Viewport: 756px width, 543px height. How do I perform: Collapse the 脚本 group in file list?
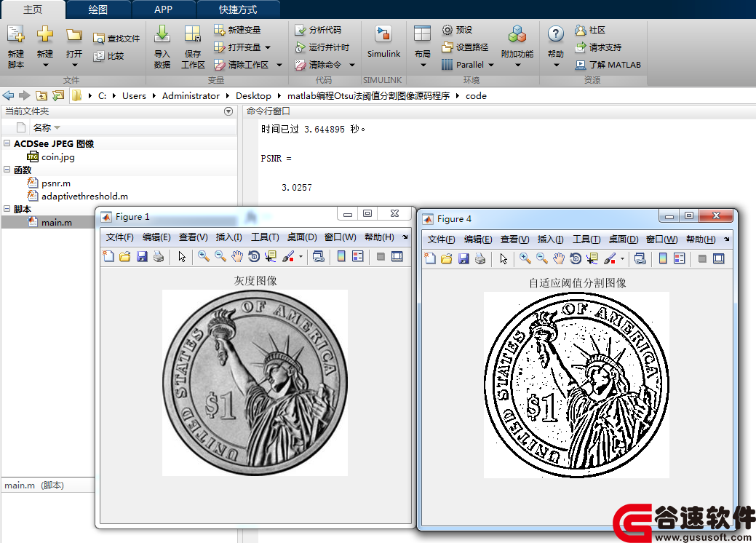pos(7,209)
